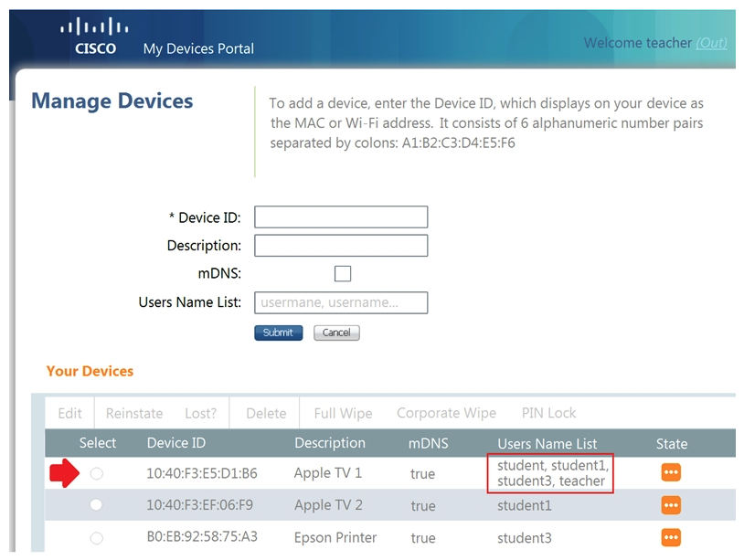Click the Lost? toolbar option

pos(201,414)
